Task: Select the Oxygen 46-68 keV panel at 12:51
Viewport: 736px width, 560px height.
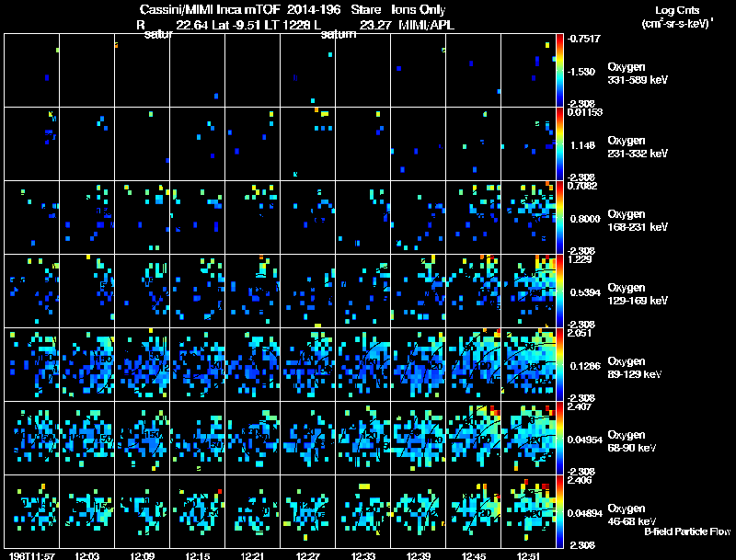Action: (528, 511)
